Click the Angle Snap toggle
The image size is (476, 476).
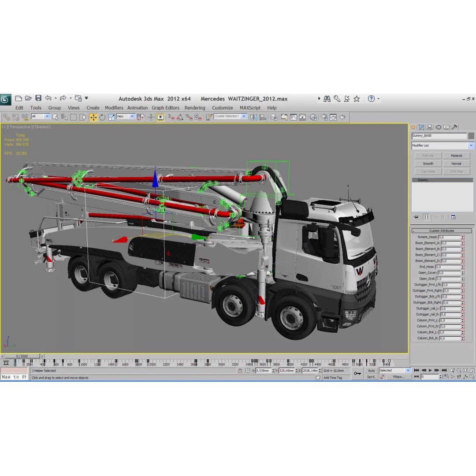180,117
